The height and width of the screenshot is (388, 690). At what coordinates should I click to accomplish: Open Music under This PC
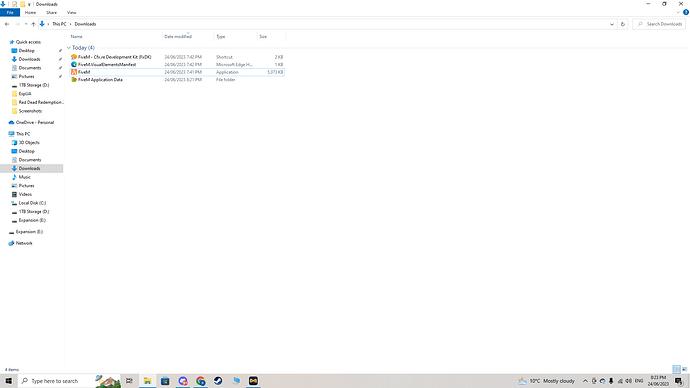(x=25, y=177)
